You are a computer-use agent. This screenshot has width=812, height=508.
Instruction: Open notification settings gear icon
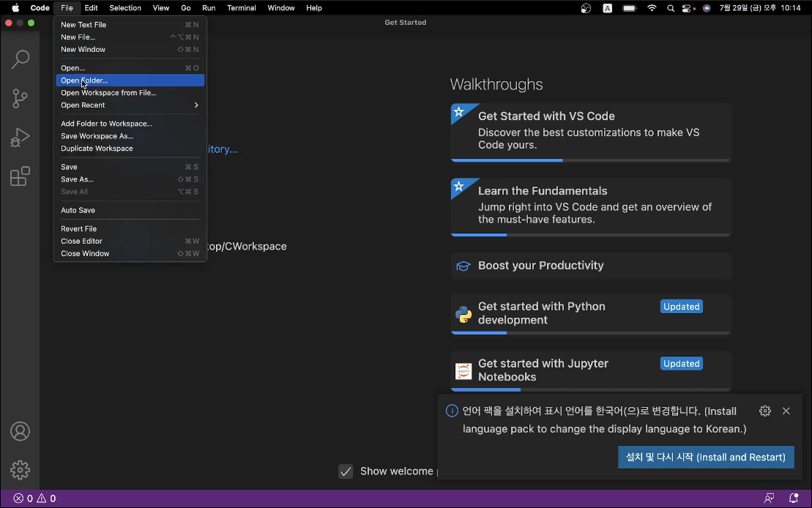pyautogui.click(x=765, y=411)
